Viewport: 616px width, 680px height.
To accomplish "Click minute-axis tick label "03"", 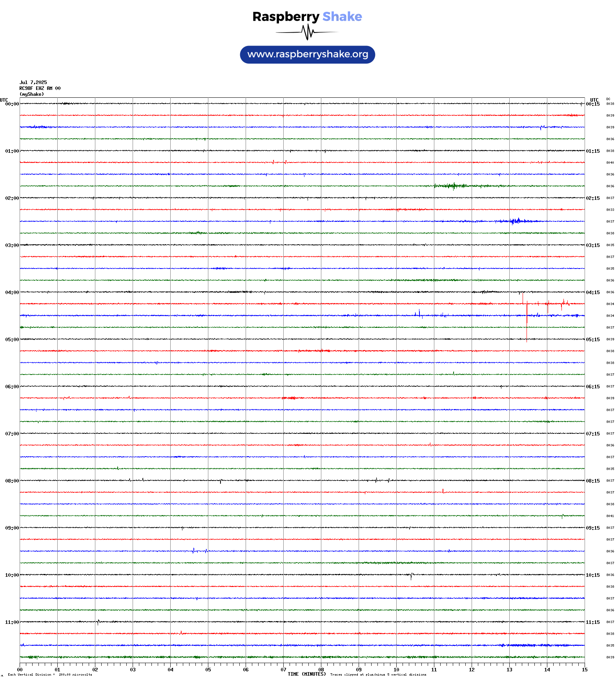I will [x=133, y=670].
